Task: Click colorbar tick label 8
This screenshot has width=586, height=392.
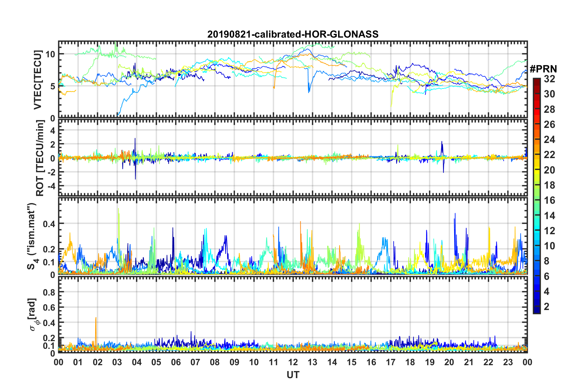Action: (547, 261)
